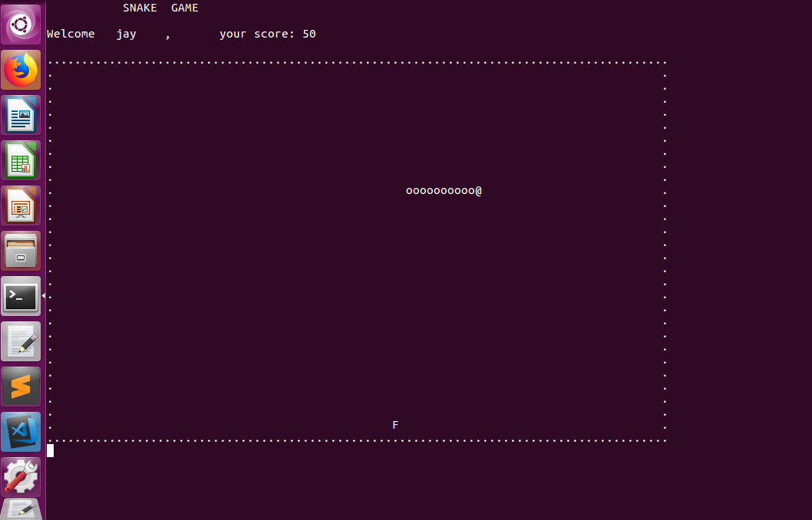The width and height of the screenshot is (812, 520).
Task: Open the Text Editor with pencil icon
Action: (21, 341)
